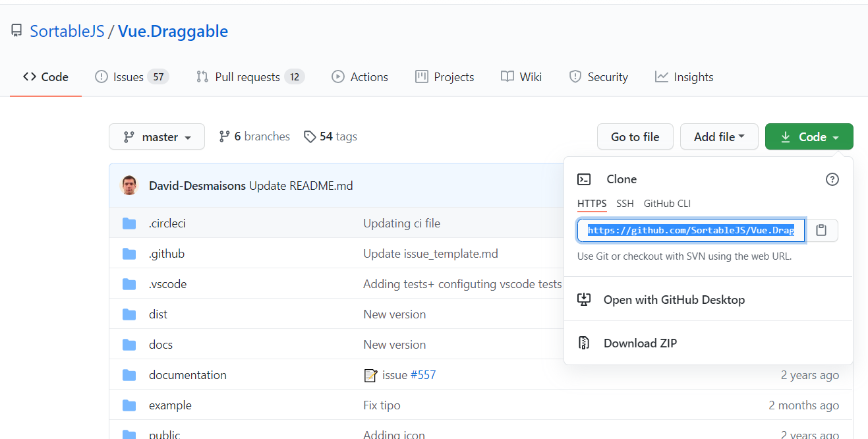This screenshot has height=439, width=868.
Task: Go to the Issues tab
Action: [129, 77]
